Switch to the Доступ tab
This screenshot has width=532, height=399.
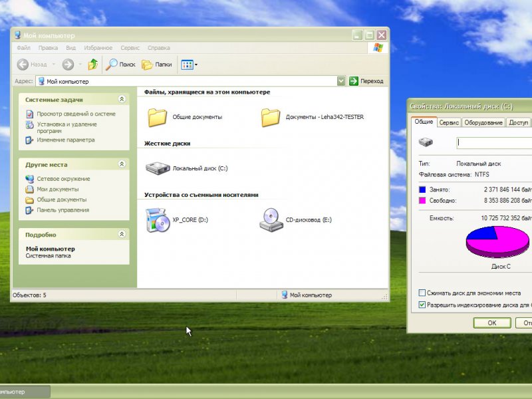pos(519,122)
